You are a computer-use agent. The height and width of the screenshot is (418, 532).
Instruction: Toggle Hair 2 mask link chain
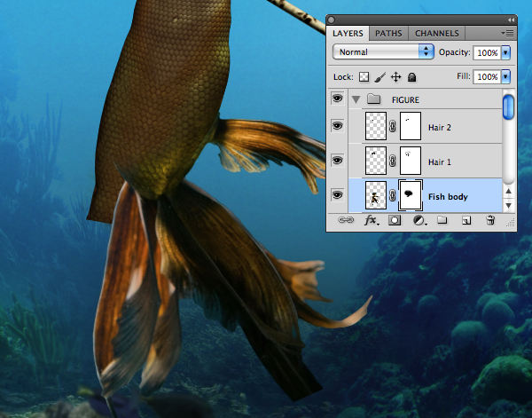(393, 126)
